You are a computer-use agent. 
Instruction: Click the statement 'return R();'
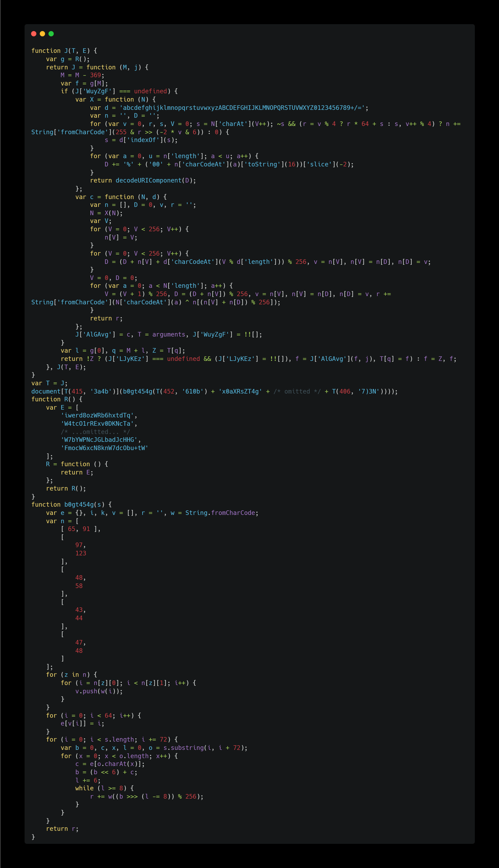(66, 488)
